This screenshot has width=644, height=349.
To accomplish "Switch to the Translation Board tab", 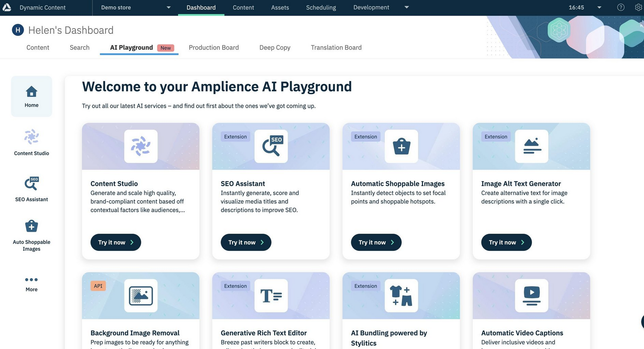I will [336, 48].
